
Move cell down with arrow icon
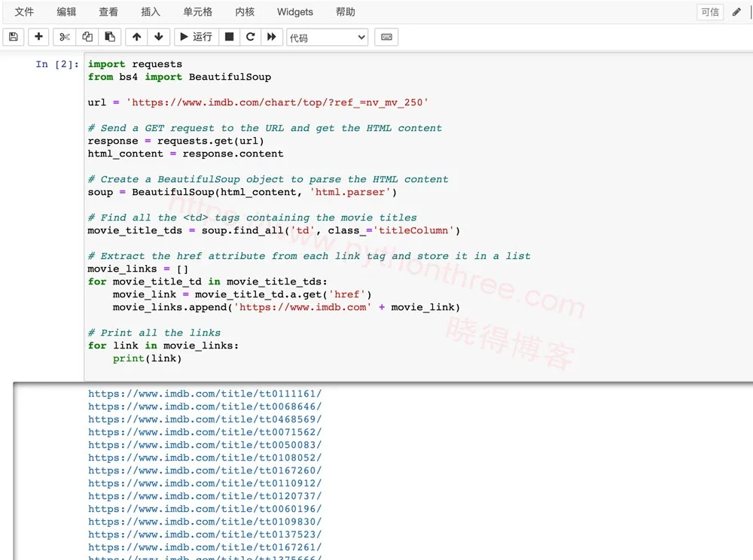(158, 37)
